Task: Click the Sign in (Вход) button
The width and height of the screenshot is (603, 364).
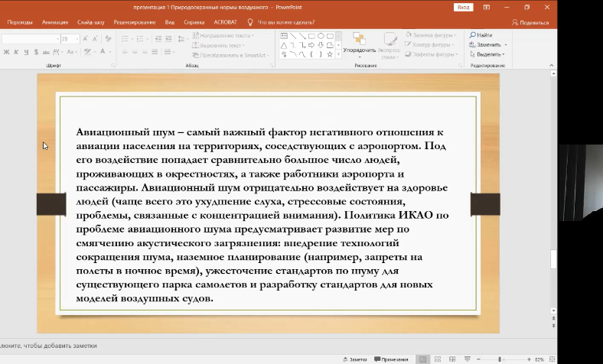Action: pos(464,7)
